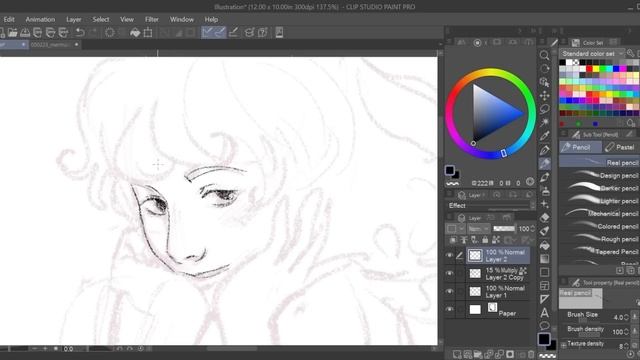Select the Auto select magic wand tool
Screen dimensions: 640x360
(x=544, y=122)
